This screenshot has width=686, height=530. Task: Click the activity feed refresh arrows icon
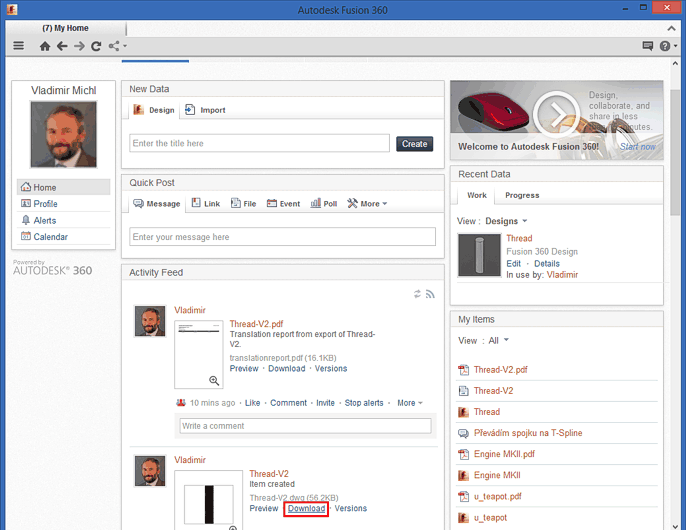(x=417, y=294)
